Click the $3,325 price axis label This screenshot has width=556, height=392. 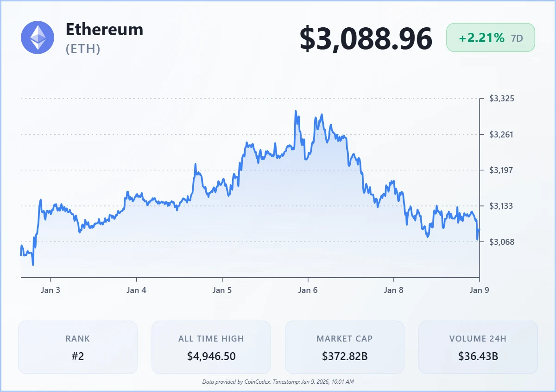click(502, 99)
